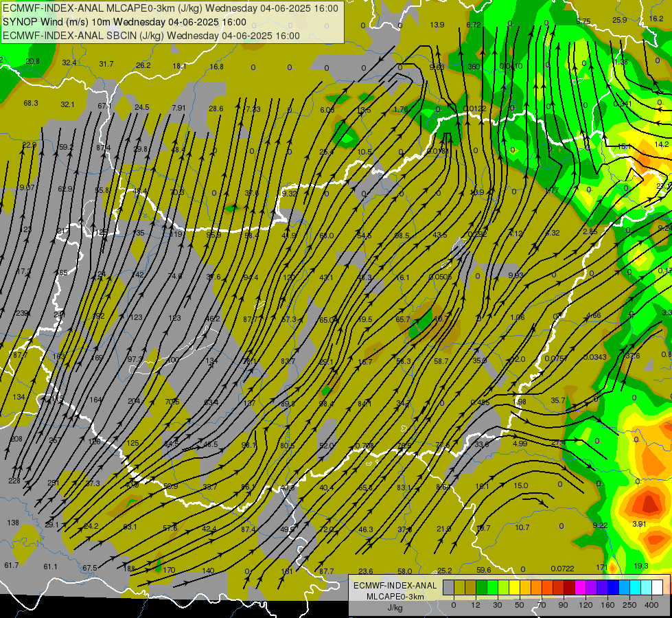This screenshot has height=618, width=672.
Task: Select the map value 192
Action: (x=99, y=316)
